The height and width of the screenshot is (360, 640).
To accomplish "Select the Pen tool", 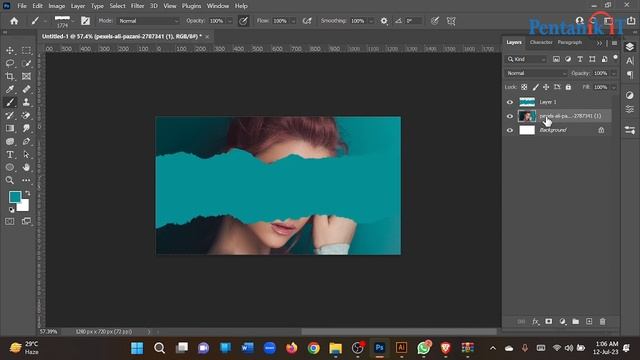I will [26, 141].
